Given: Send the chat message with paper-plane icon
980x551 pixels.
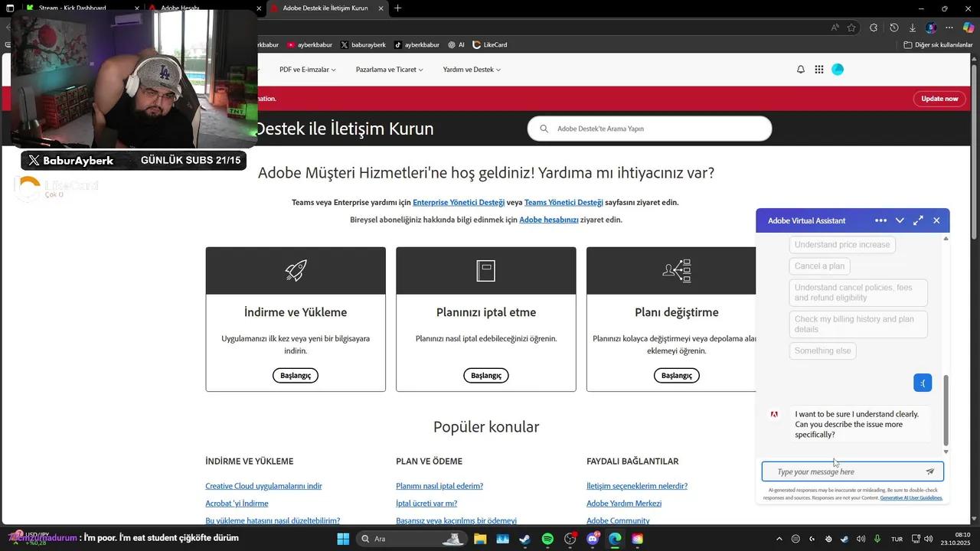Looking at the screenshot, I should (x=930, y=471).
